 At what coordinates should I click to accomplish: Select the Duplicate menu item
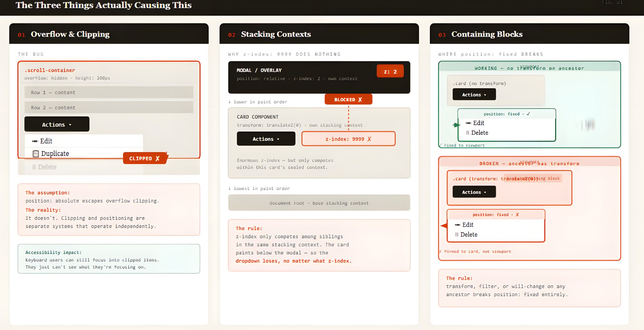coord(55,154)
